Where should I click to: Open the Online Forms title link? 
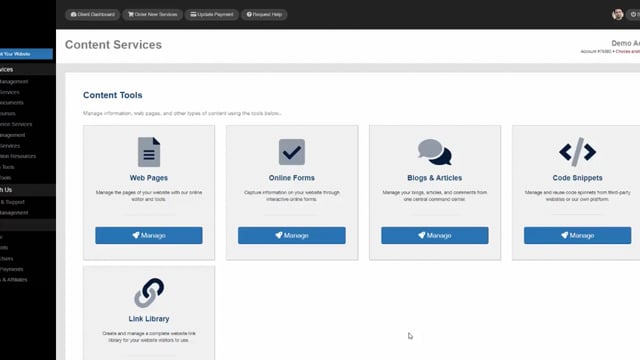[x=291, y=178]
